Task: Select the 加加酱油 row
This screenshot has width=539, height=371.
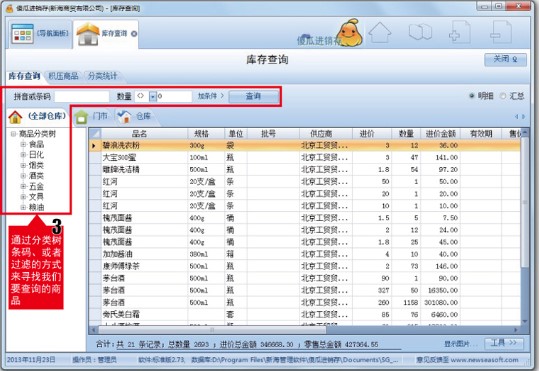Action: tap(305, 254)
